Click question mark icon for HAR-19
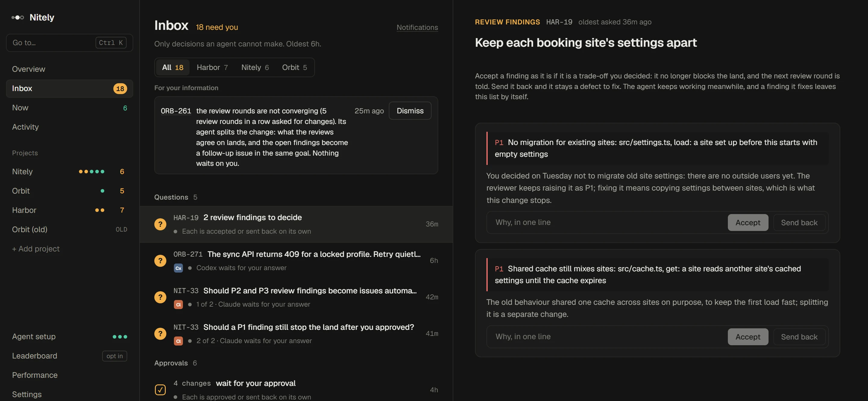 tap(160, 224)
